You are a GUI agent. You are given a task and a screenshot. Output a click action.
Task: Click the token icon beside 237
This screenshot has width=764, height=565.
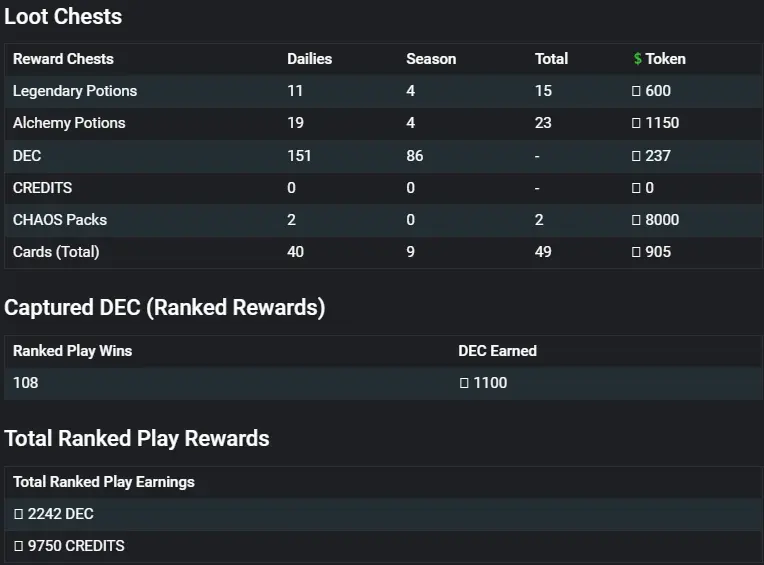(x=636, y=156)
